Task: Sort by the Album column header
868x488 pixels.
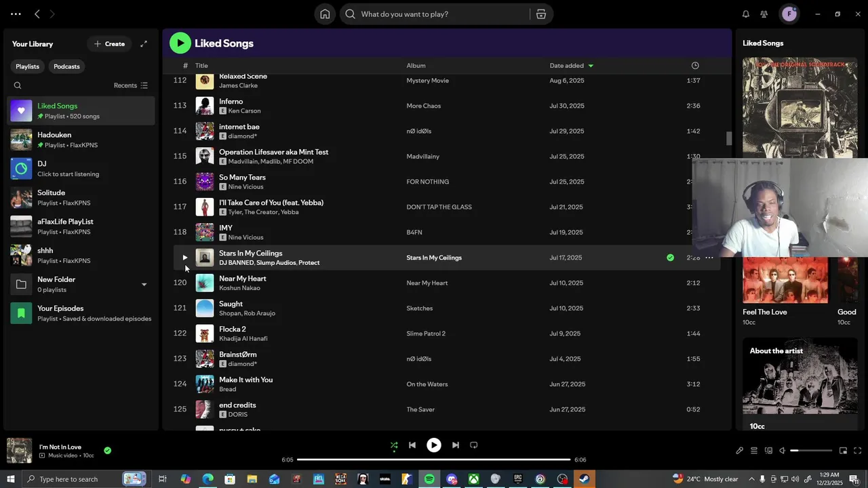Action: 416,66
